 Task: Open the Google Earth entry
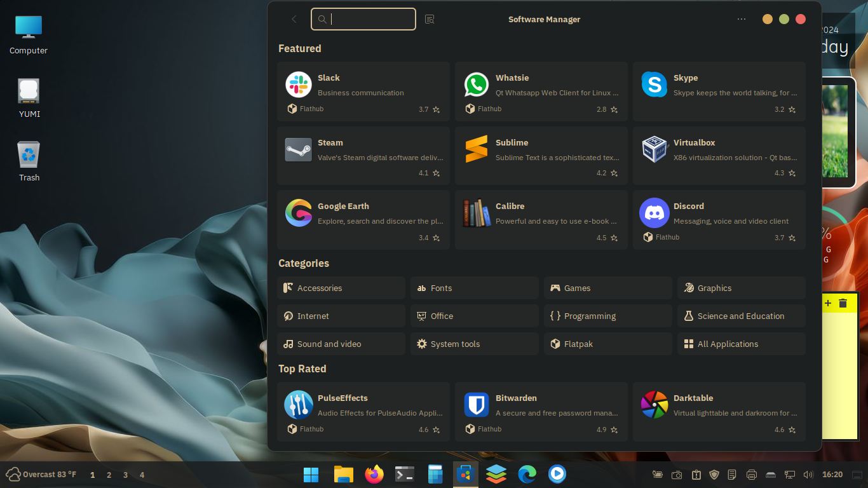pos(363,220)
